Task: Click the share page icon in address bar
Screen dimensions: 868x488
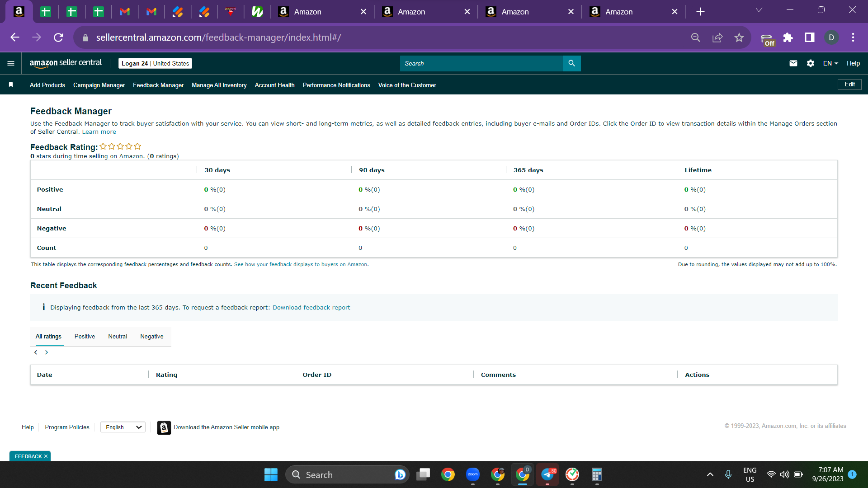Action: click(717, 38)
